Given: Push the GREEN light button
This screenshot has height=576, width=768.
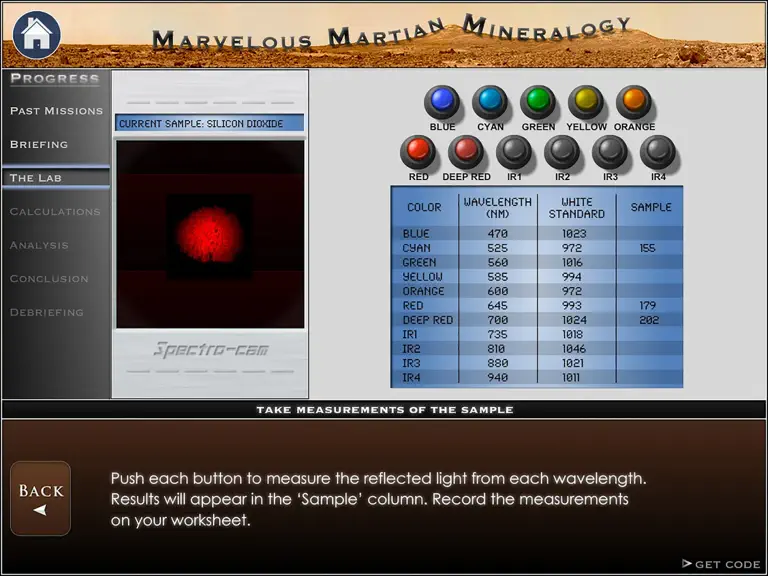Looking at the screenshot, I should tap(538, 101).
